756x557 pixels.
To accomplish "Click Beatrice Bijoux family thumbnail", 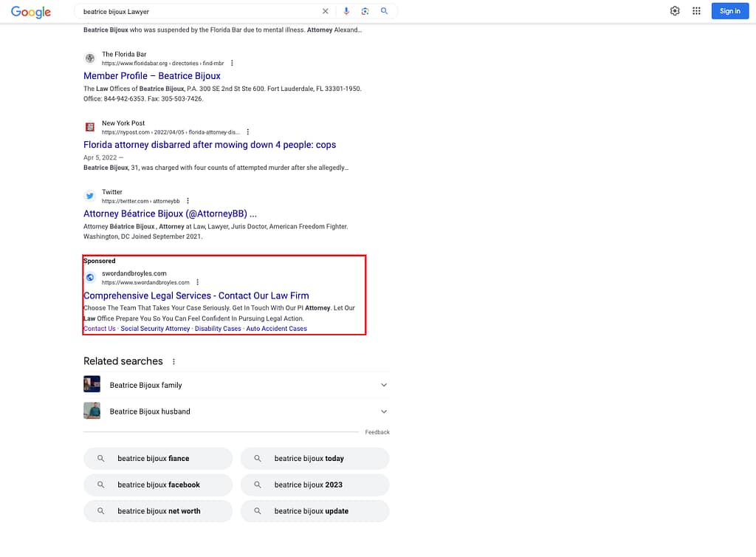I will click(x=92, y=384).
